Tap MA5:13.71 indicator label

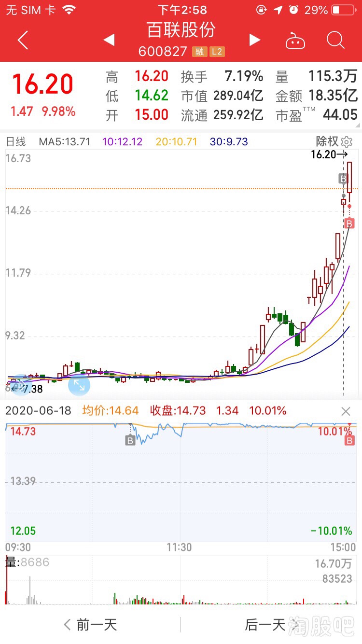pyautogui.click(x=65, y=141)
